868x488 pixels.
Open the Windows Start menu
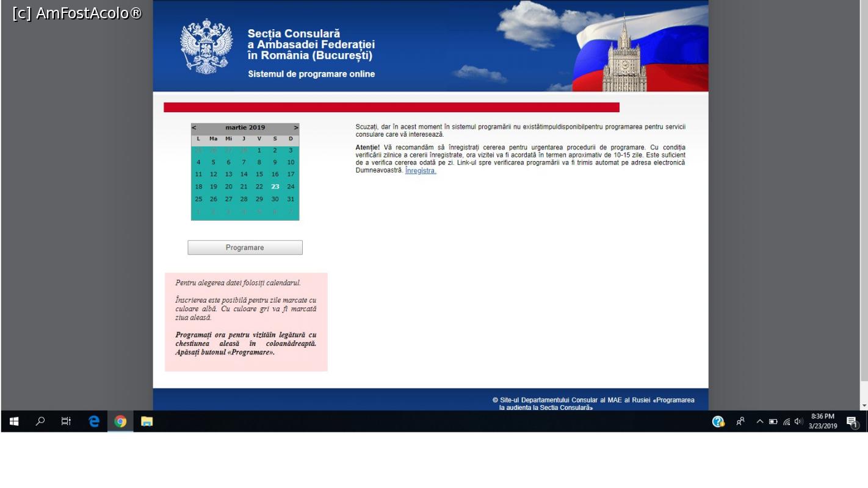tap(14, 422)
